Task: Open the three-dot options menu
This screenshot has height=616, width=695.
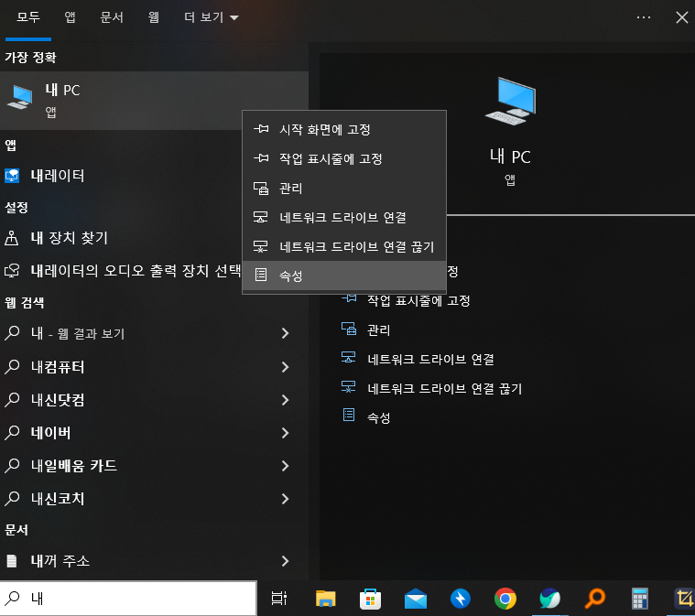Action: (643, 17)
